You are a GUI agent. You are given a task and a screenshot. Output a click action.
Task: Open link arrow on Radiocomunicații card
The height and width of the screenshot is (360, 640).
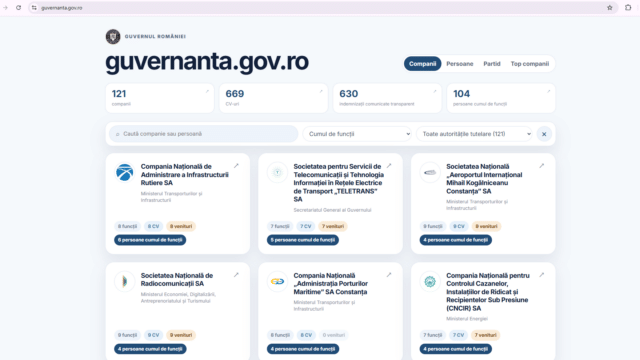click(236, 275)
